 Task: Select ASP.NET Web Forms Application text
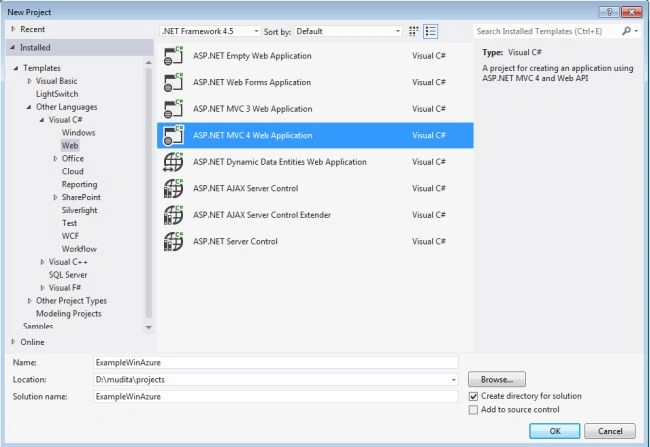(x=252, y=83)
